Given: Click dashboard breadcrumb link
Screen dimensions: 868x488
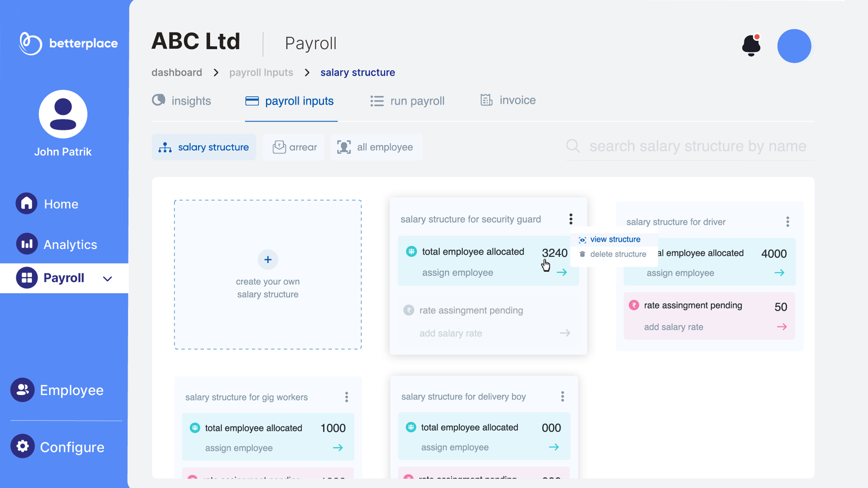Looking at the screenshot, I should coord(177,72).
